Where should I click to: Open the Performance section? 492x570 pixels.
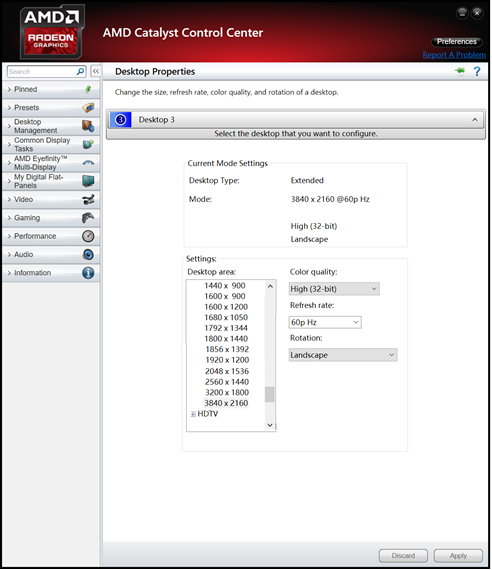click(x=51, y=236)
